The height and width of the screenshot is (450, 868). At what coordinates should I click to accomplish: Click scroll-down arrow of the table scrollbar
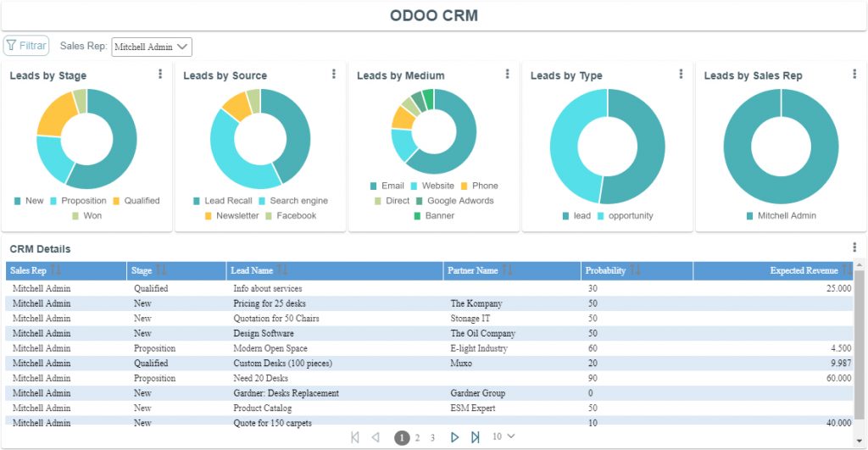click(859, 442)
